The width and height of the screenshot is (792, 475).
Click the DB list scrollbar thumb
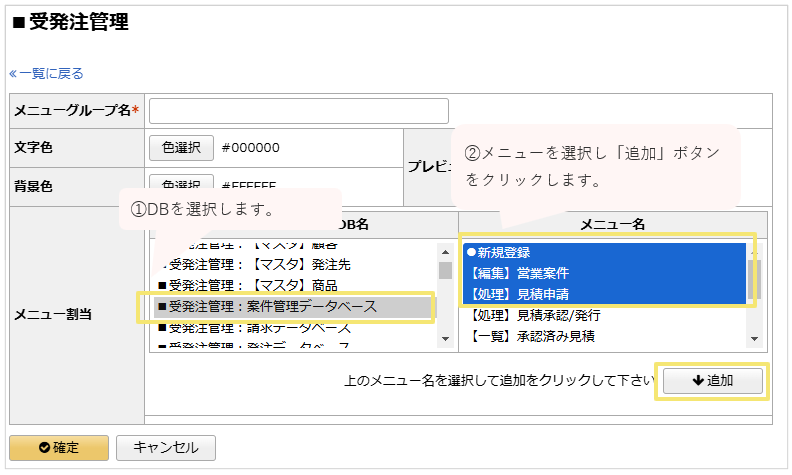tap(445, 270)
